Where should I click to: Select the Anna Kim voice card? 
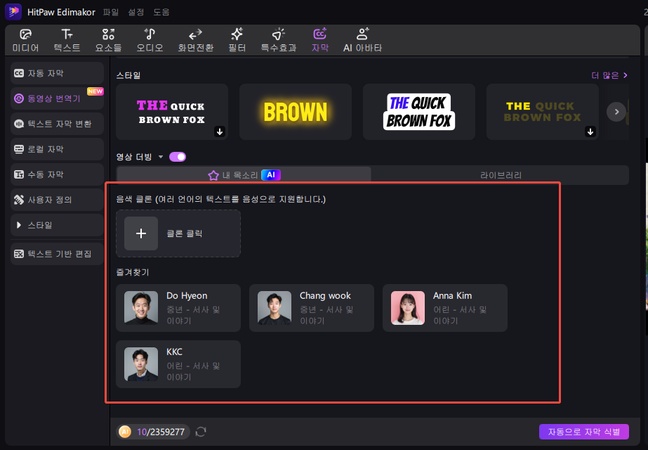(x=445, y=308)
